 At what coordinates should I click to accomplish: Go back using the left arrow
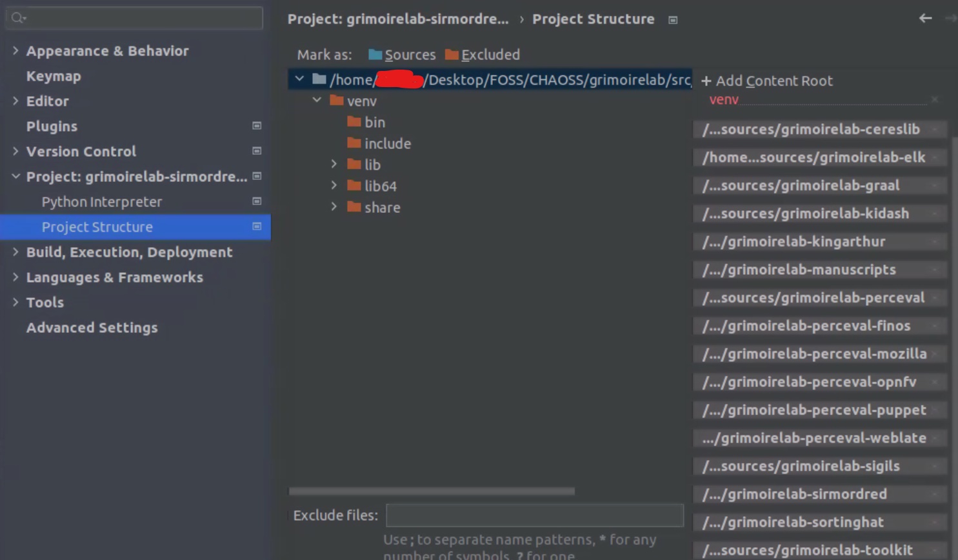925,19
